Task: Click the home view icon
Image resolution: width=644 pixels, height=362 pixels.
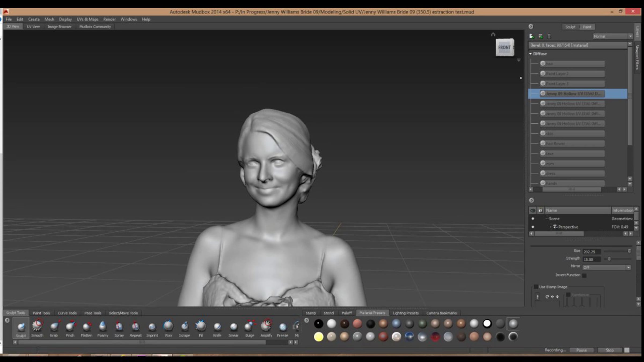Action: tap(493, 34)
